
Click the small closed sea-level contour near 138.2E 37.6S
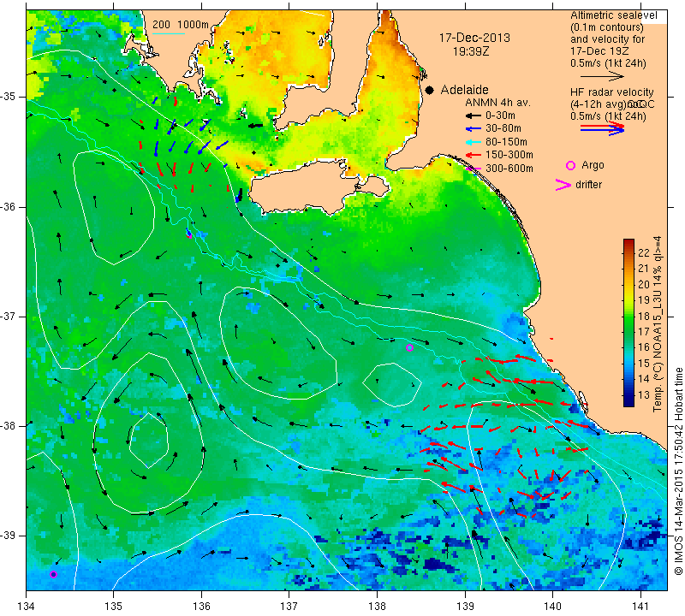[392, 385]
